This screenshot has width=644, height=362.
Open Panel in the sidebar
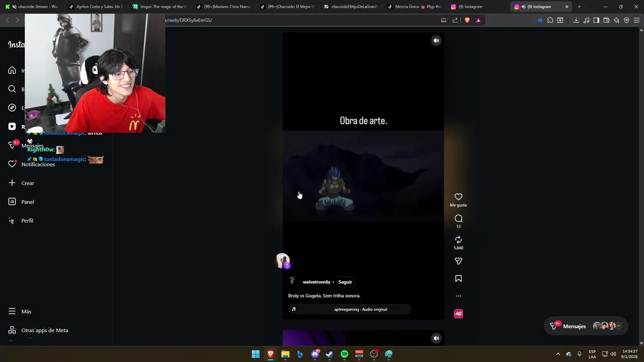(21, 202)
